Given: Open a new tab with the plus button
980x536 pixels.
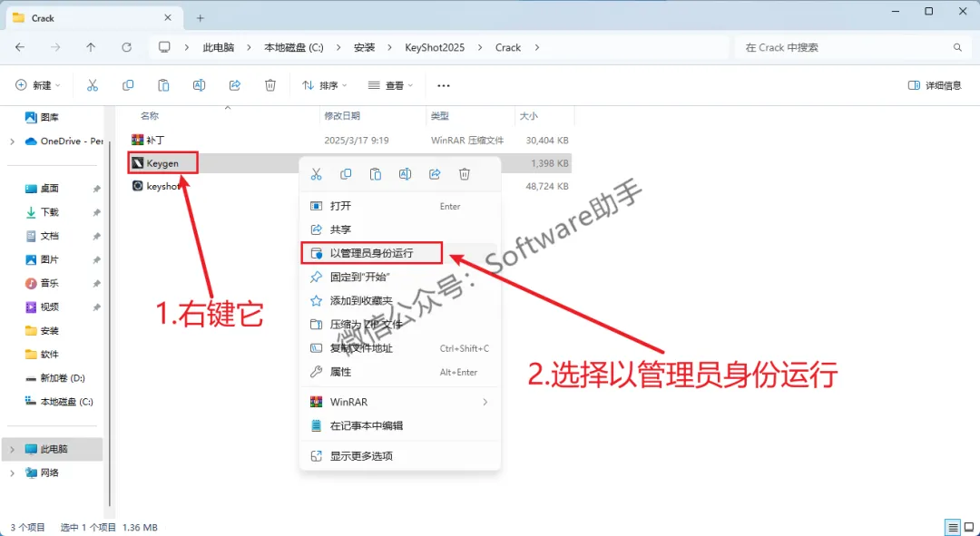Looking at the screenshot, I should pos(200,18).
